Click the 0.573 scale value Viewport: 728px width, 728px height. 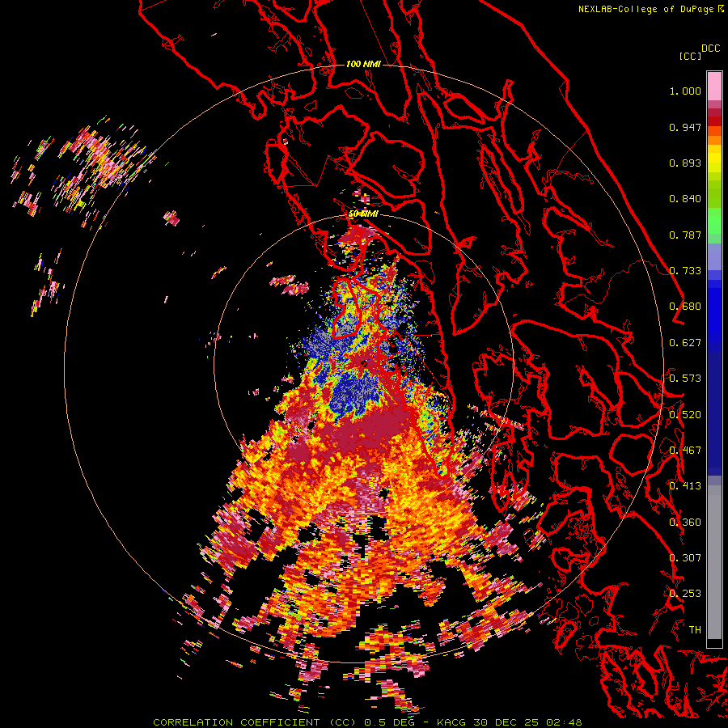coord(685,379)
